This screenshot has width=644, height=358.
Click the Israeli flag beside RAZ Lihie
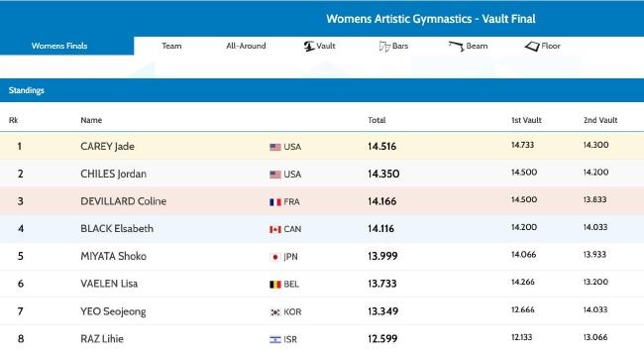click(275, 339)
